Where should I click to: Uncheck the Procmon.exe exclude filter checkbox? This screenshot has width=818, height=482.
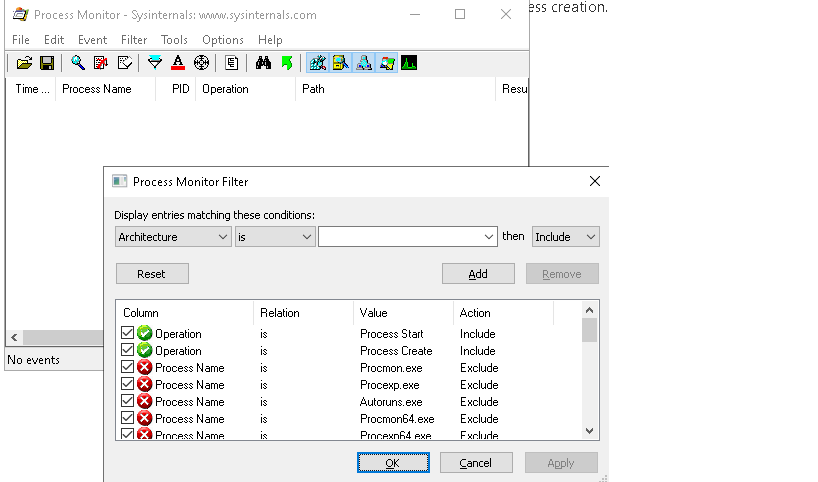click(x=127, y=367)
